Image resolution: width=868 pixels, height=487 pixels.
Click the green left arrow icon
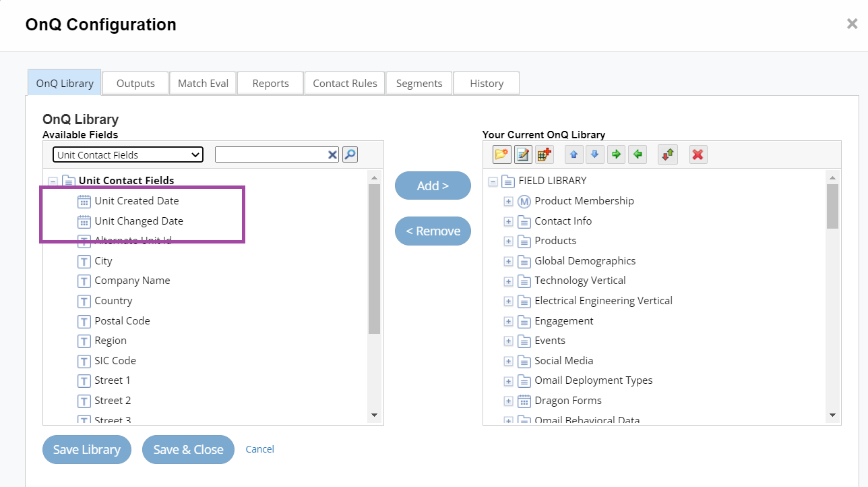638,154
